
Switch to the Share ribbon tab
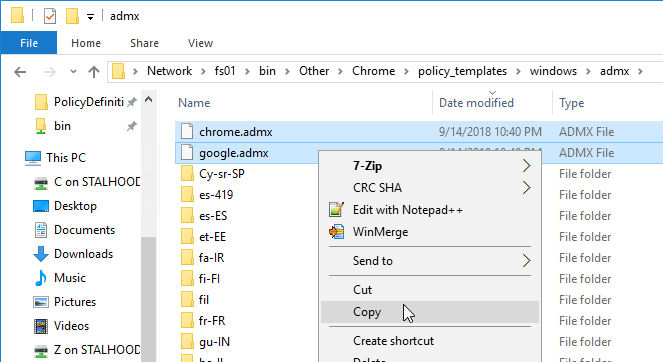coord(144,43)
